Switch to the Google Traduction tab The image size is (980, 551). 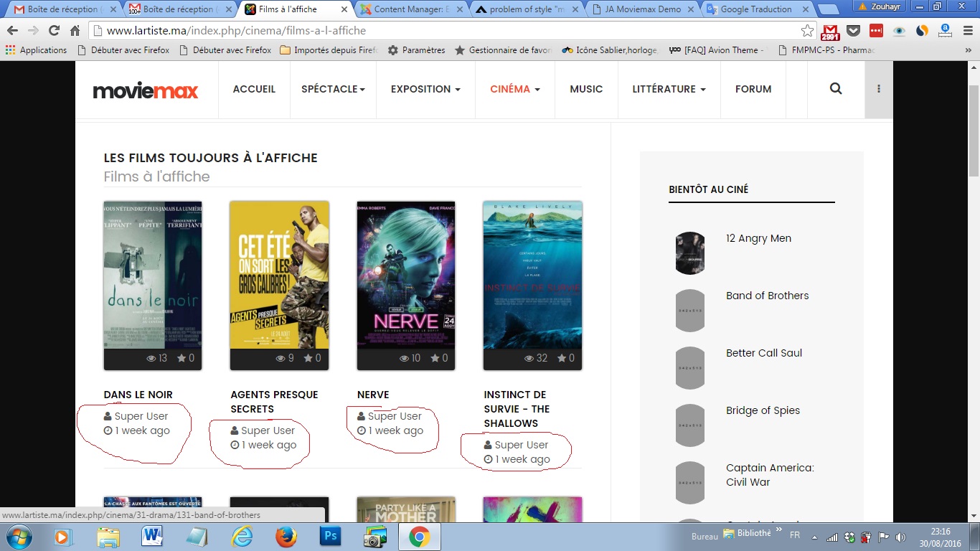756,9
